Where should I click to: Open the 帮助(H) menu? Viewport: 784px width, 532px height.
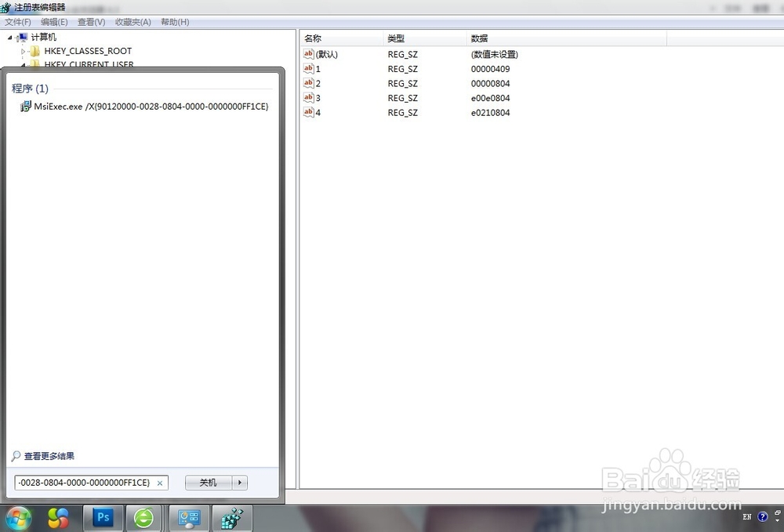(175, 22)
